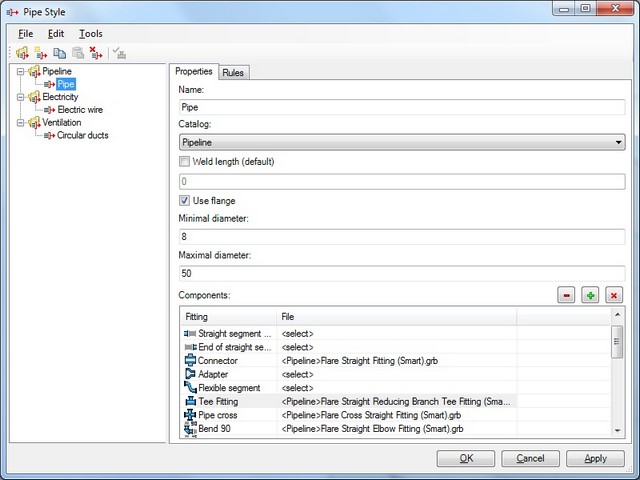Select the Pipe cross fitting icon

pyautogui.click(x=190, y=414)
